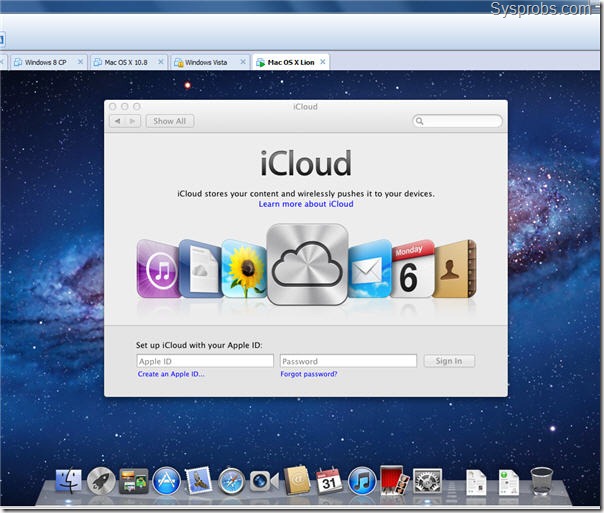The width and height of the screenshot is (604, 513).
Task: Close the Windows Vista tab
Action: (243, 62)
